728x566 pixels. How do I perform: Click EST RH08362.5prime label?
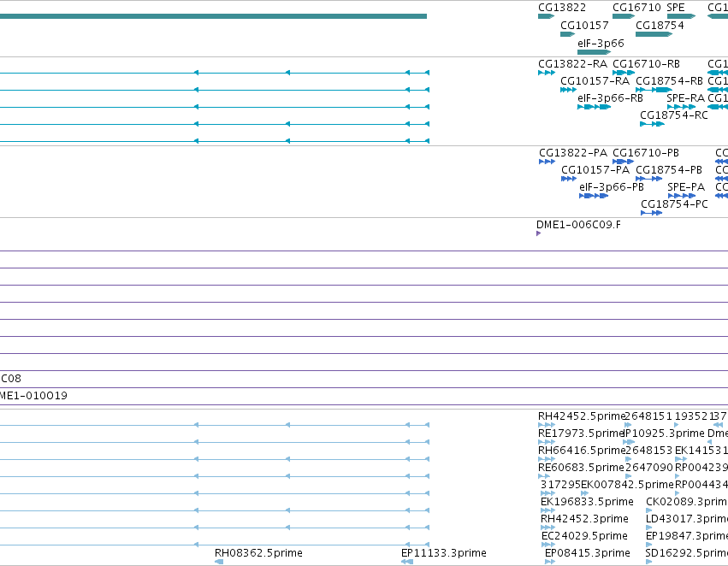pyautogui.click(x=258, y=553)
